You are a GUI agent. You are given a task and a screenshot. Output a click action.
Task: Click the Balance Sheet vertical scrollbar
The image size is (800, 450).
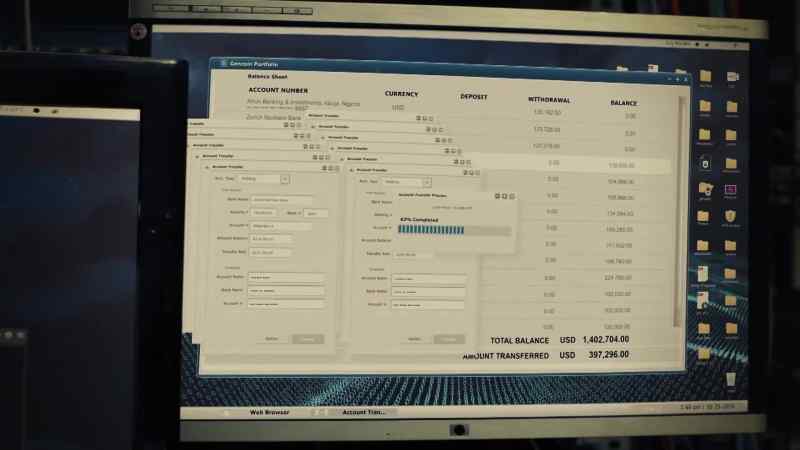tap(679, 212)
